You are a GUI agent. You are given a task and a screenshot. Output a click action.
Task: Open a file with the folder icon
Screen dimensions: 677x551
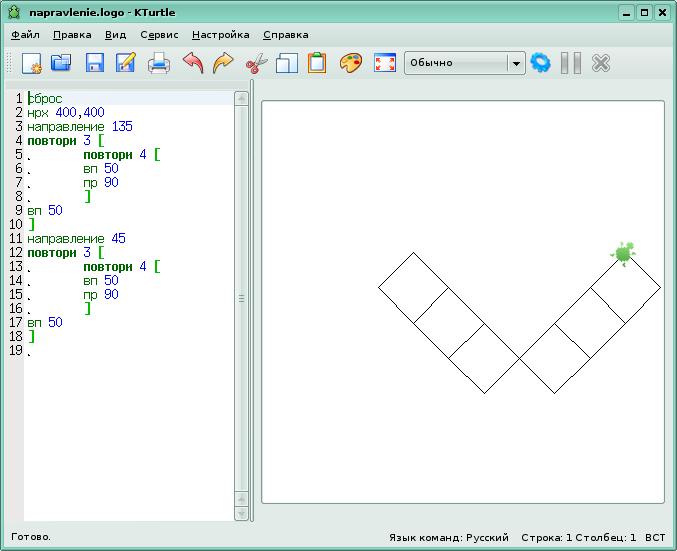[x=62, y=63]
